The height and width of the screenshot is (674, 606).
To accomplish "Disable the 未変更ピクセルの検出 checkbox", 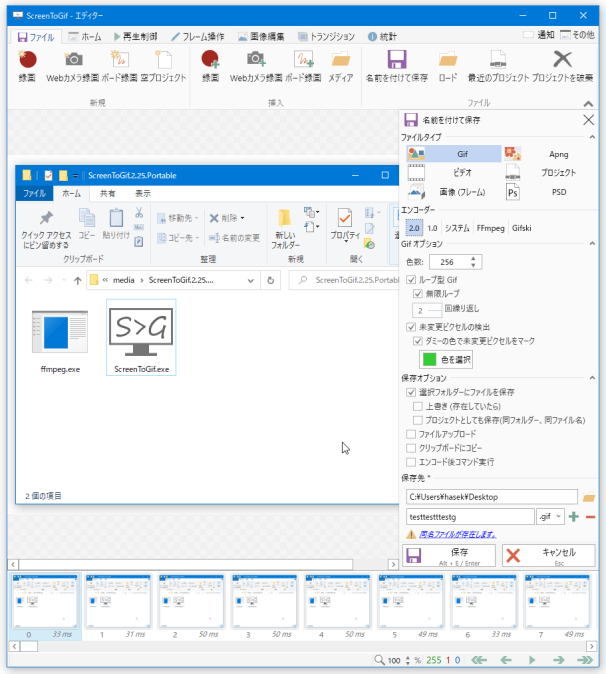I will click(x=412, y=327).
